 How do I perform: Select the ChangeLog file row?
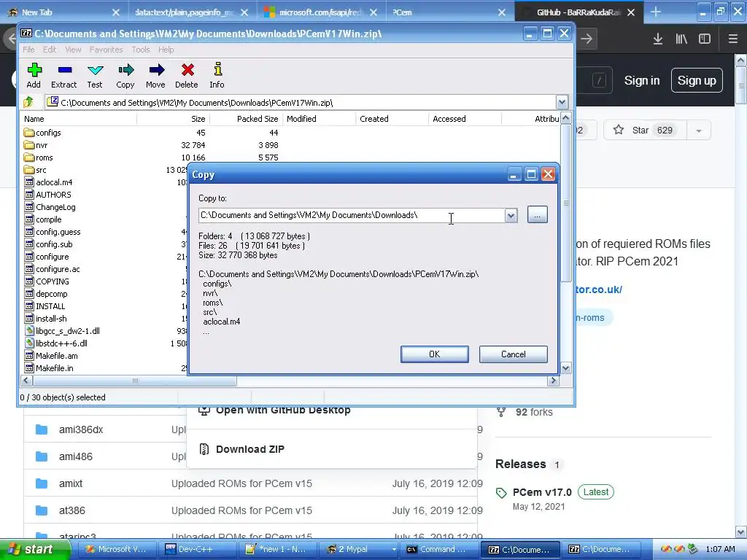click(50, 207)
